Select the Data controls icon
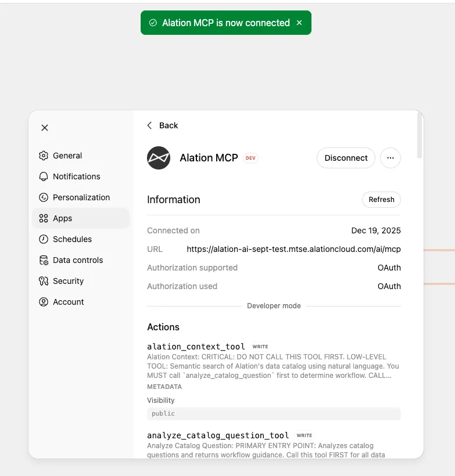Screen dimensions: 455x476 (43, 260)
